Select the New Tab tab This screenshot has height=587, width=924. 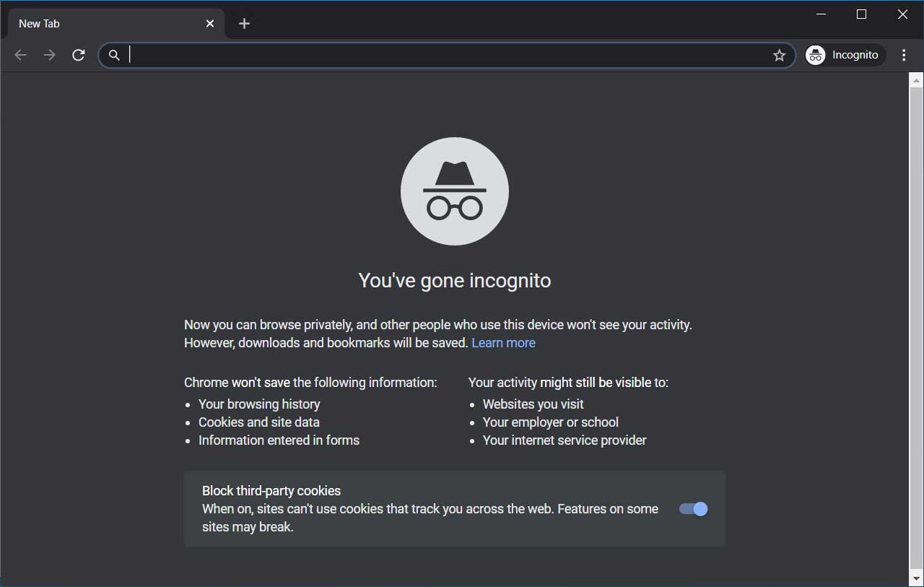tap(101, 23)
